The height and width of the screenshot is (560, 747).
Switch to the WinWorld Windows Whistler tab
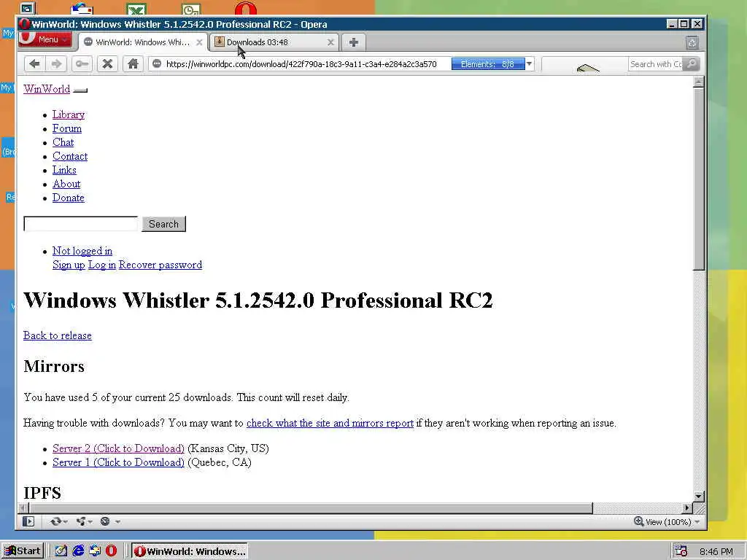pos(143,42)
